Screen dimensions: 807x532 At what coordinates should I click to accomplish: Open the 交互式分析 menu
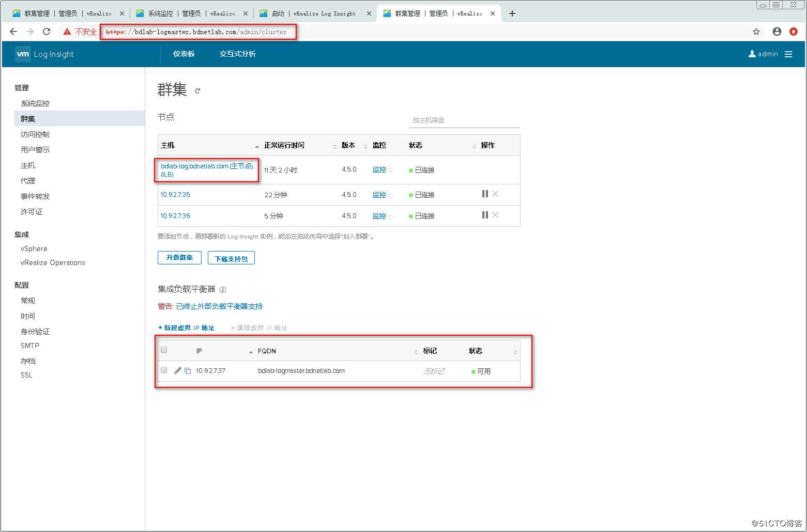(238, 54)
